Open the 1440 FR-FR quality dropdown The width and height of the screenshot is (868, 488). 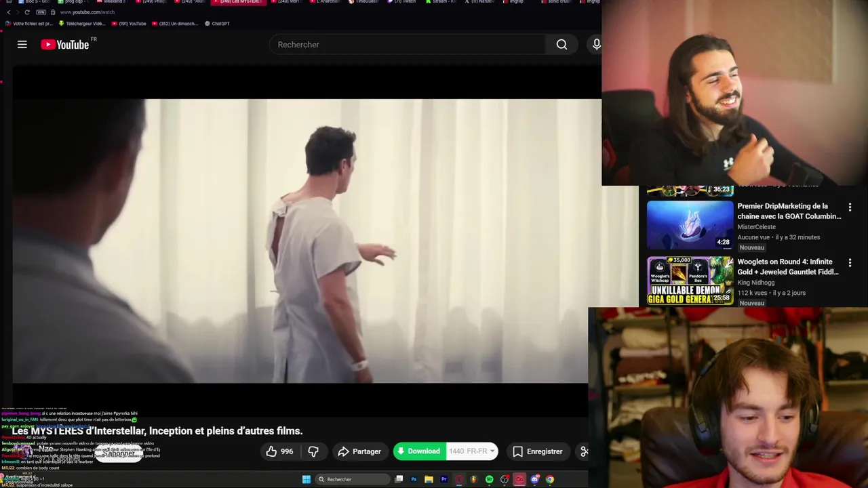coord(472,451)
